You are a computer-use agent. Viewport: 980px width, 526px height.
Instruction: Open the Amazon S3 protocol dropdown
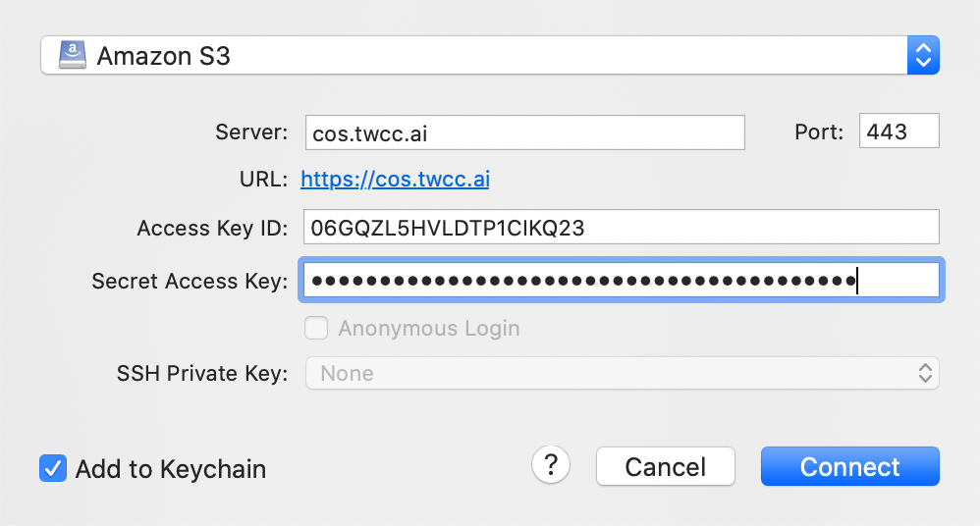pyautogui.click(x=490, y=56)
